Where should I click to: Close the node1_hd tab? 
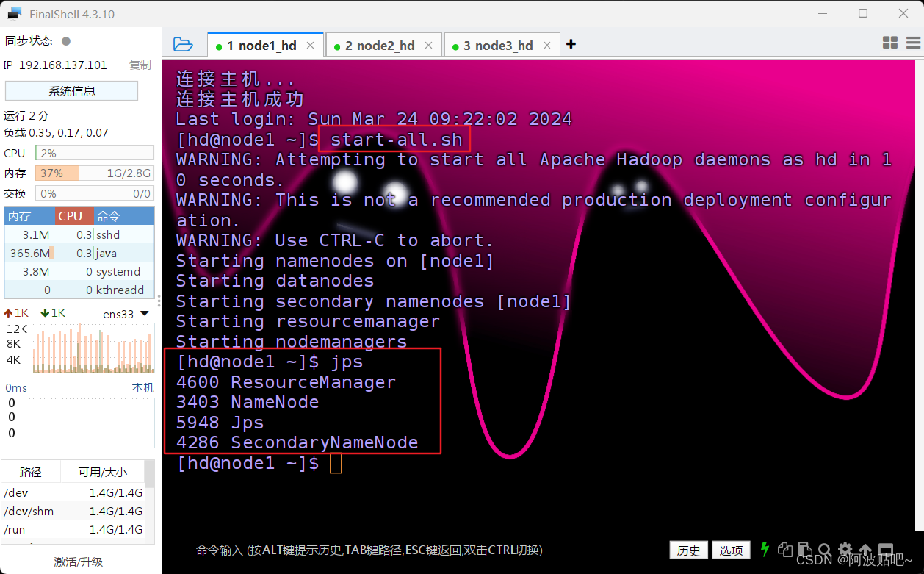pos(311,45)
